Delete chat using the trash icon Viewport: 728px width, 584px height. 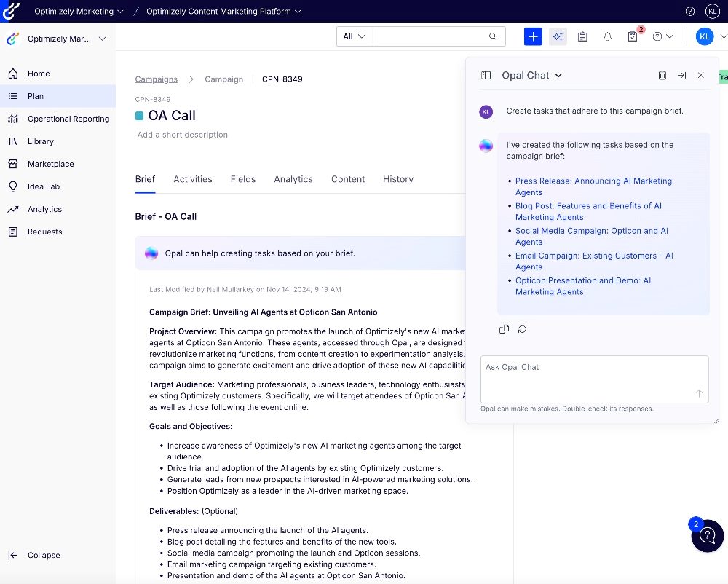click(662, 75)
